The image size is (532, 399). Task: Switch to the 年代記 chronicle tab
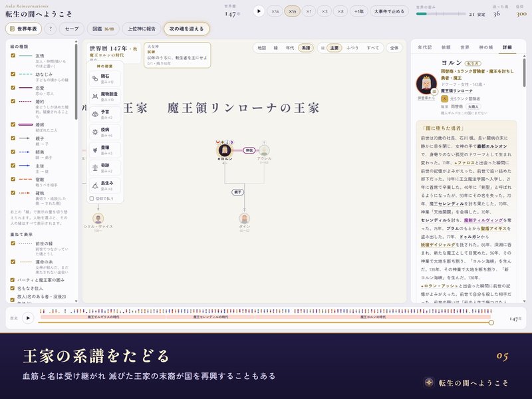[424, 47]
